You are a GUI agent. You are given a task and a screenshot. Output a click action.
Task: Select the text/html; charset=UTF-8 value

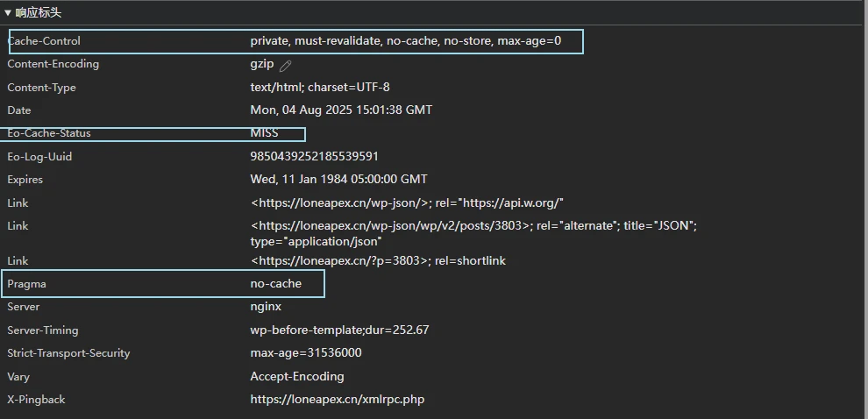point(320,88)
